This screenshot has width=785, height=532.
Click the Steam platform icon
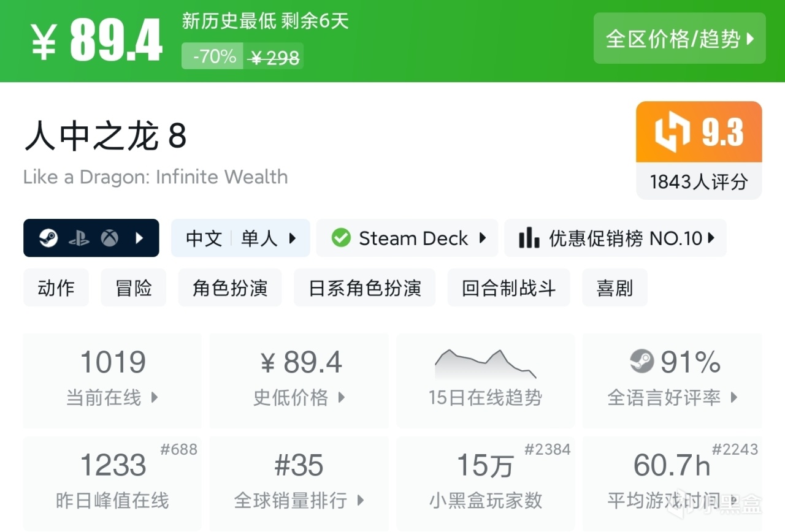pyautogui.click(x=48, y=238)
